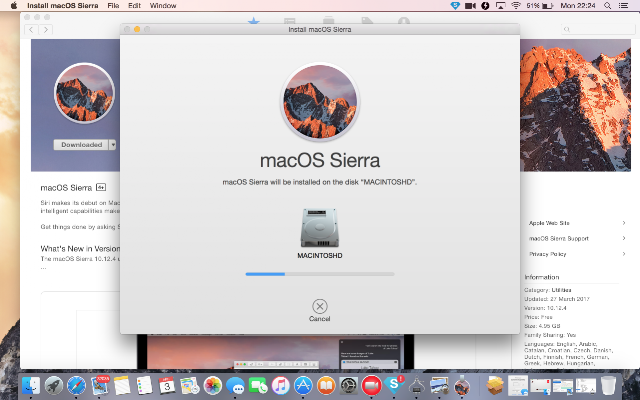
Task: Open the Trash
Action: [608, 385]
